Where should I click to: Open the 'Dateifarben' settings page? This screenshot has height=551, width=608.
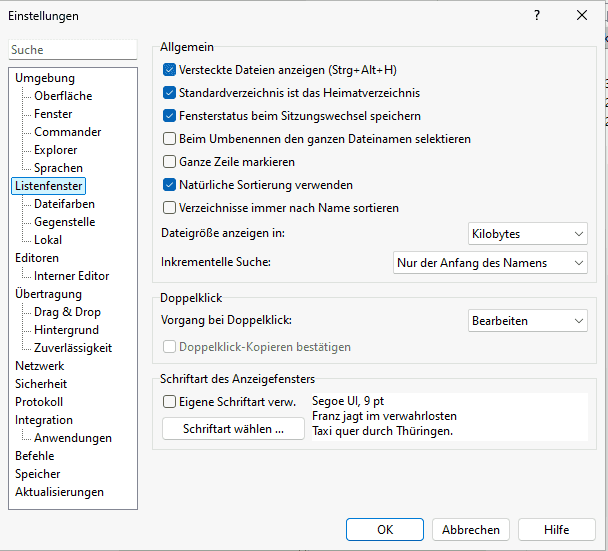click(64, 204)
